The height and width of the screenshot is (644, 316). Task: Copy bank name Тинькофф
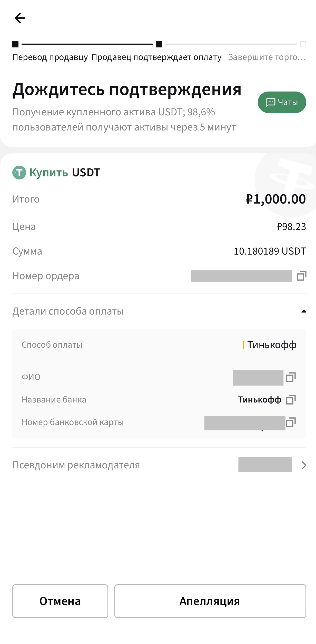pyautogui.click(x=291, y=400)
